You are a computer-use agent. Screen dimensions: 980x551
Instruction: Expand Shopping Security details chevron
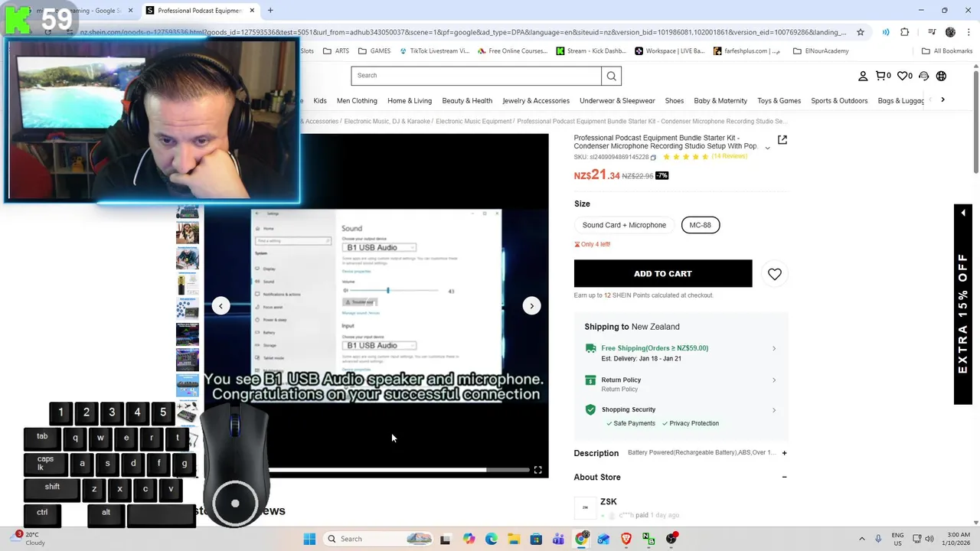pos(773,410)
